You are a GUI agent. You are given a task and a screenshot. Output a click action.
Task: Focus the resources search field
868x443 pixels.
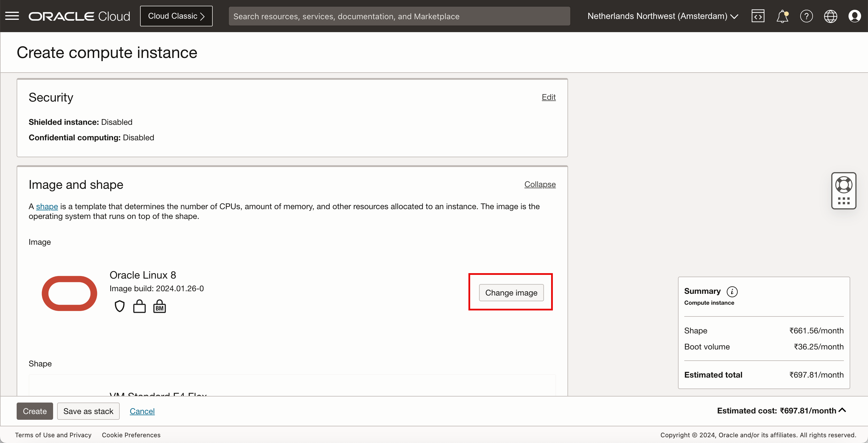pyautogui.click(x=399, y=16)
